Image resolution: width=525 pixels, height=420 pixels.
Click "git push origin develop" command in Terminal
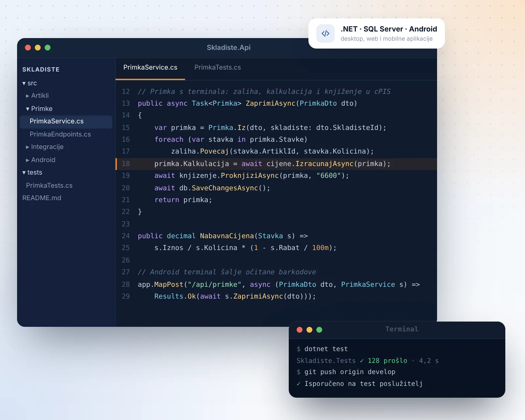tap(350, 372)
